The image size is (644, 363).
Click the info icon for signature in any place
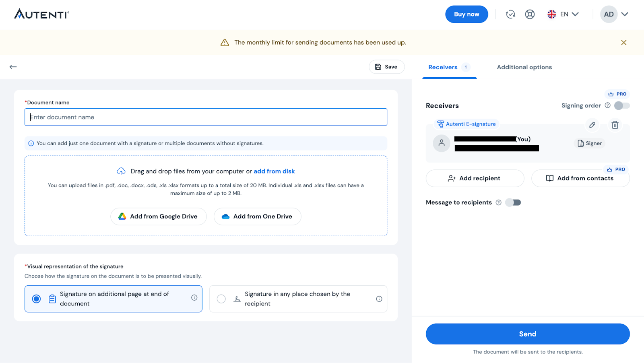379,299
